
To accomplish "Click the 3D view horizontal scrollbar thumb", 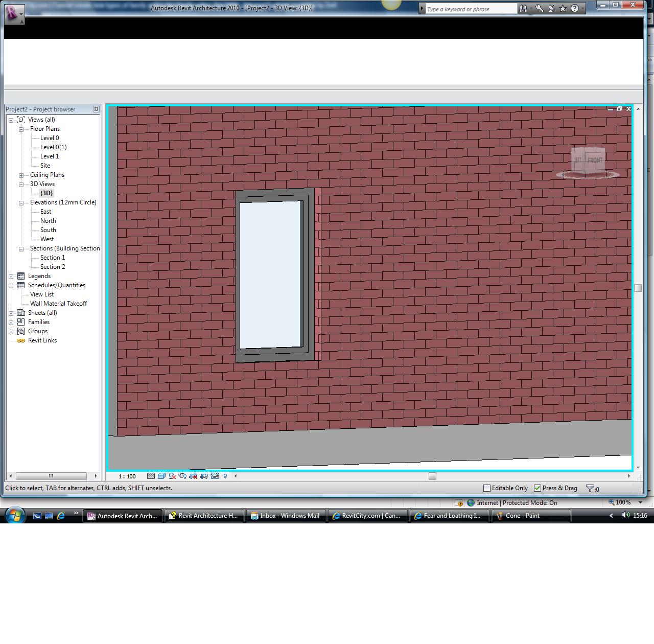I will click(x=432, y=476).
